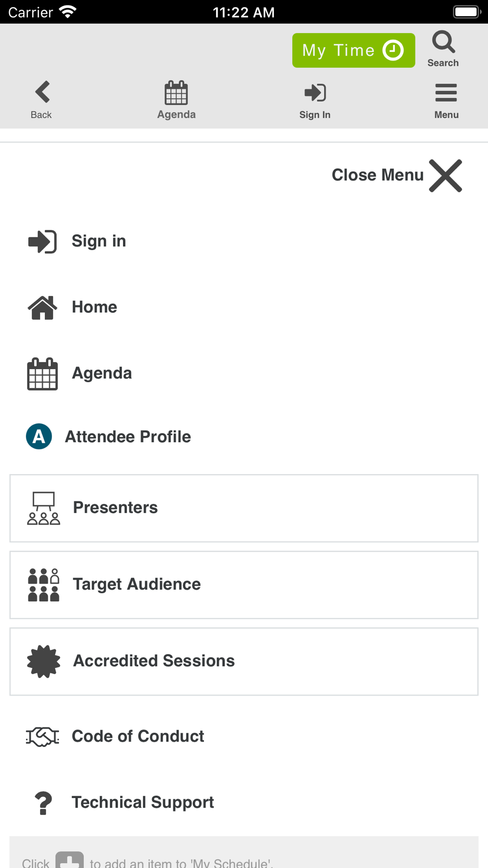Open the Search magnifier icon
Viewport: 488px width, 868px height.
[x=443, y=42]
